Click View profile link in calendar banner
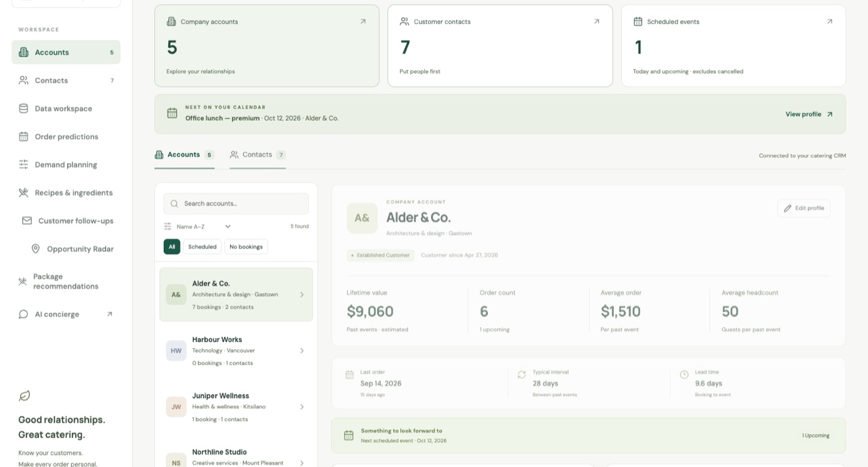The height and width of the screenshot is (467, 868). click(x=809, y=114)
